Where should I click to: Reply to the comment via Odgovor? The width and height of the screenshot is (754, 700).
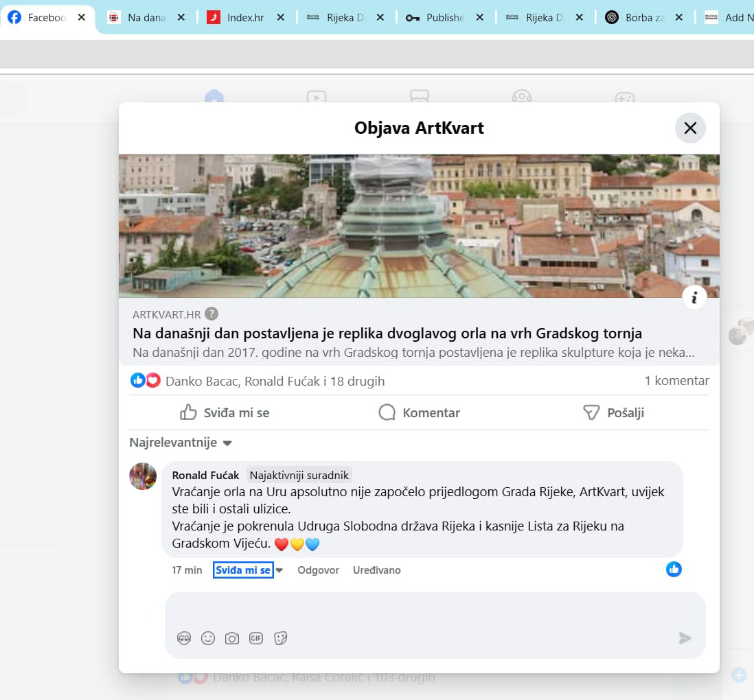tap(318, 570)
